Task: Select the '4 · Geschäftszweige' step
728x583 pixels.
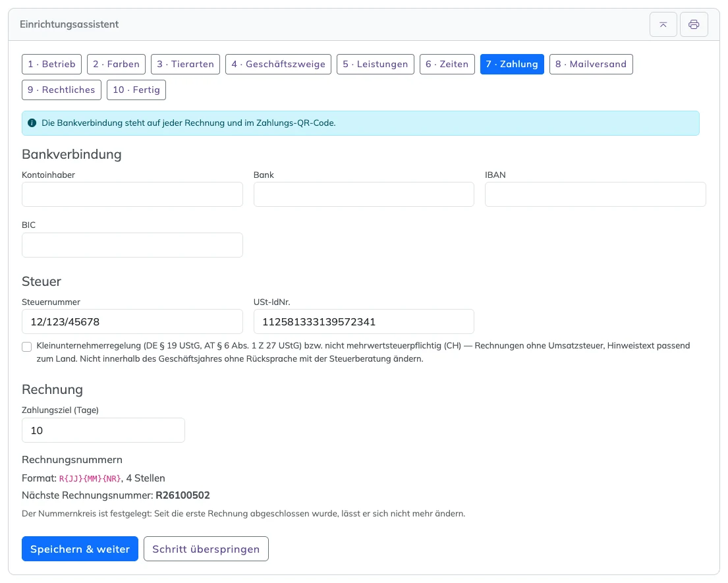Action: (278, 64)
